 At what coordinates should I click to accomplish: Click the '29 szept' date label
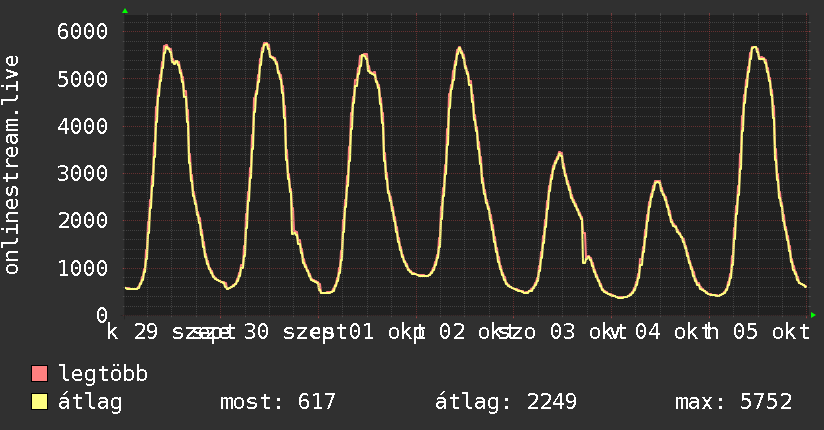tap(184, 332)
